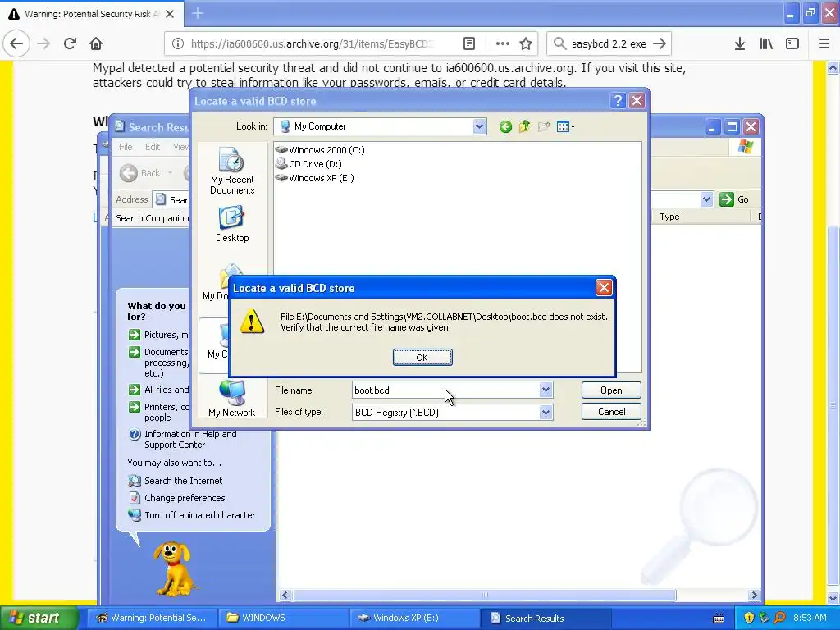Click the on-screen keyboard tray icon
The height and width of the screenshot is (630, 840).
click(x=719, y=619)
